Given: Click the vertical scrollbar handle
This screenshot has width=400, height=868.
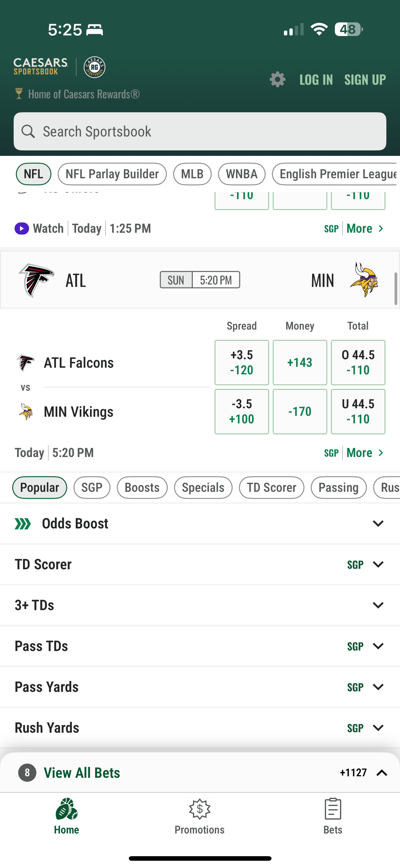Looking at the screenshot, I should tap(396, 289).
